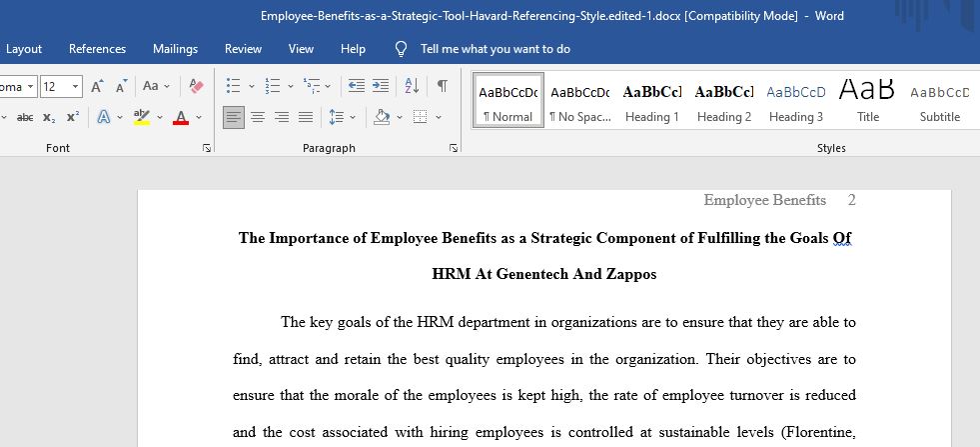Apply the Heading 1 style
The height and width of the screenshot is (447, 980).
[652, 100]
